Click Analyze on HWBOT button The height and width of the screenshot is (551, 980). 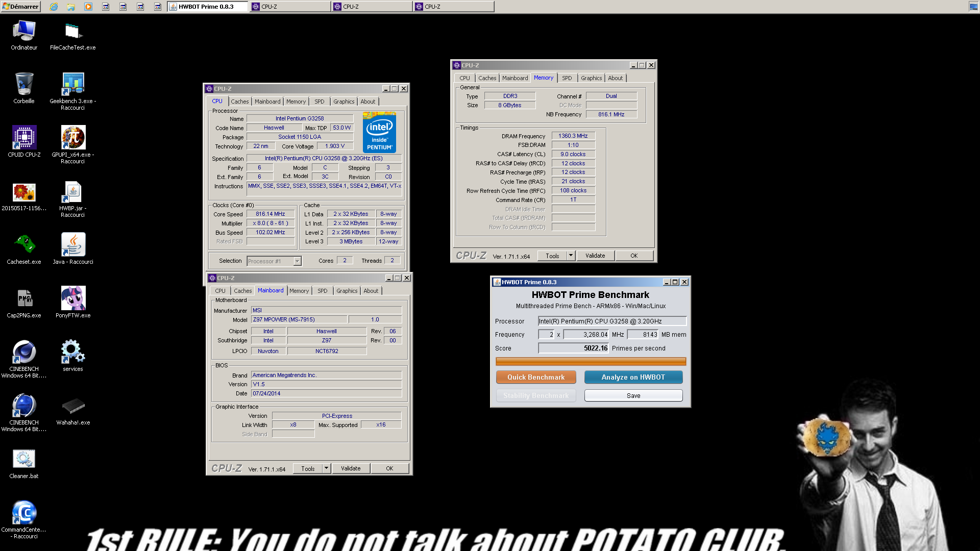click(x=633, y=377)
